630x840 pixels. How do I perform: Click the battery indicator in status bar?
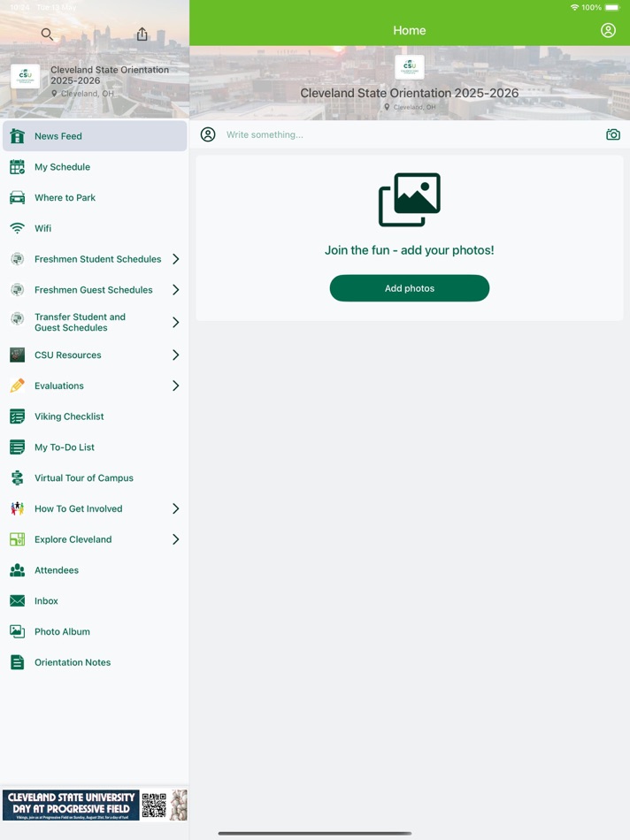pos(612,7)
